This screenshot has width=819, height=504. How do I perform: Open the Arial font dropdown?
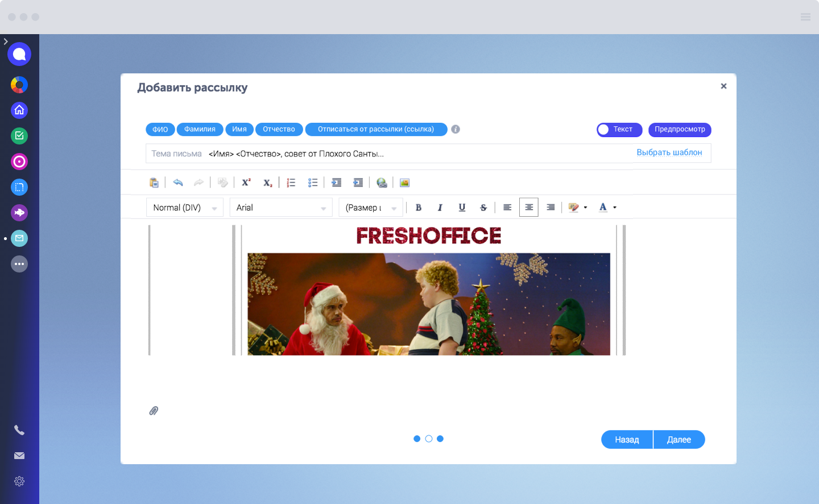[281, 208]
